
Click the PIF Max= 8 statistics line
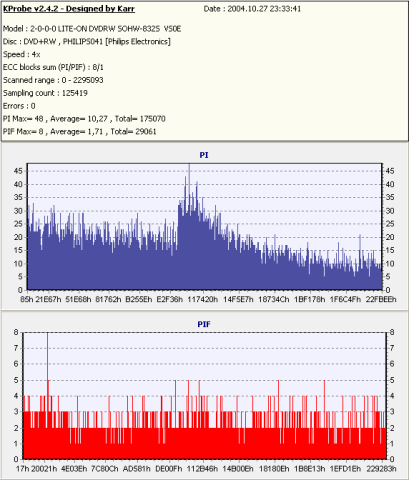click(x=80, y=132)
